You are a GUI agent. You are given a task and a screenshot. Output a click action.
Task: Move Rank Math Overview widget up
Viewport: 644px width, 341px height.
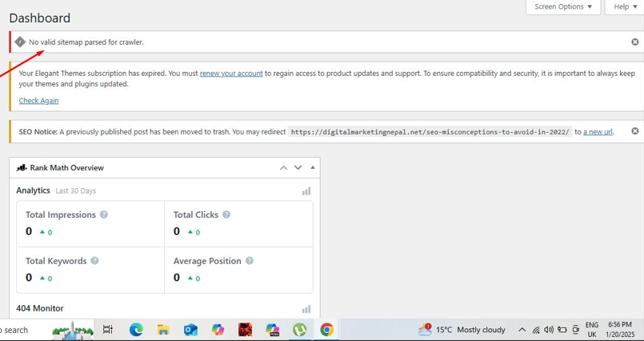[x=283, y=168]
